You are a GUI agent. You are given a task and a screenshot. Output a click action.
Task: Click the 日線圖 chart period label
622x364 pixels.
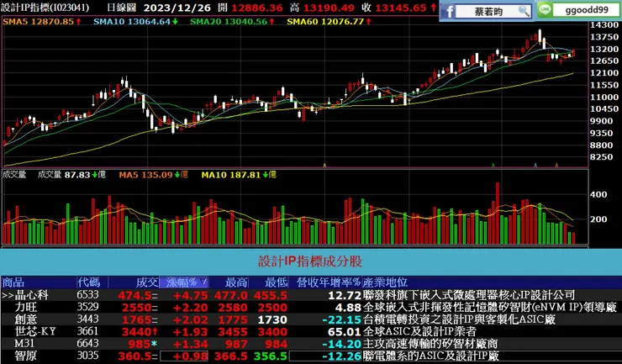point(121,8)
